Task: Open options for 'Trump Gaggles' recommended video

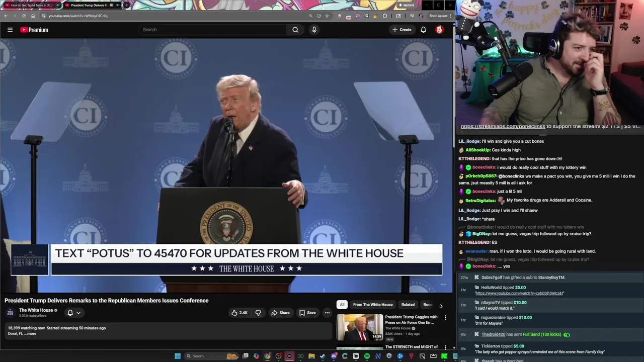Action: [x=445, y=318]
